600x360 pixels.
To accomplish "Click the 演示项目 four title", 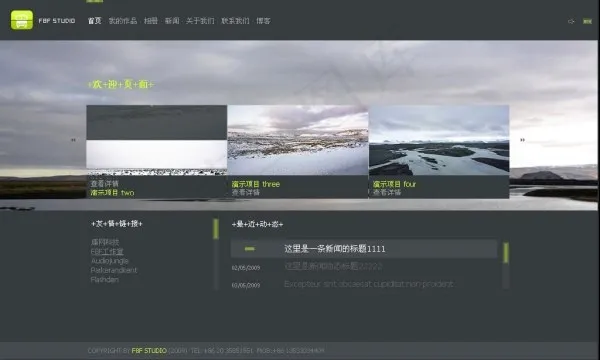I will (x=394, y=184).
